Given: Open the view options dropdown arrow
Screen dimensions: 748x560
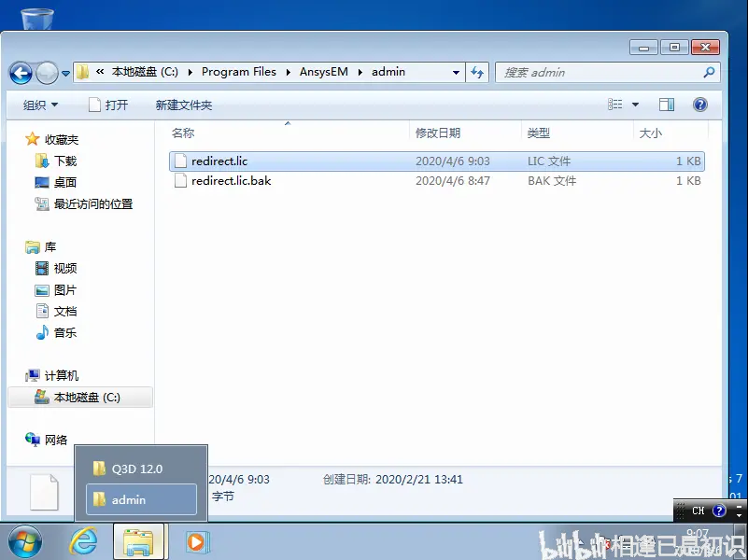Looking at the screenshot, I should click(635, 105).
